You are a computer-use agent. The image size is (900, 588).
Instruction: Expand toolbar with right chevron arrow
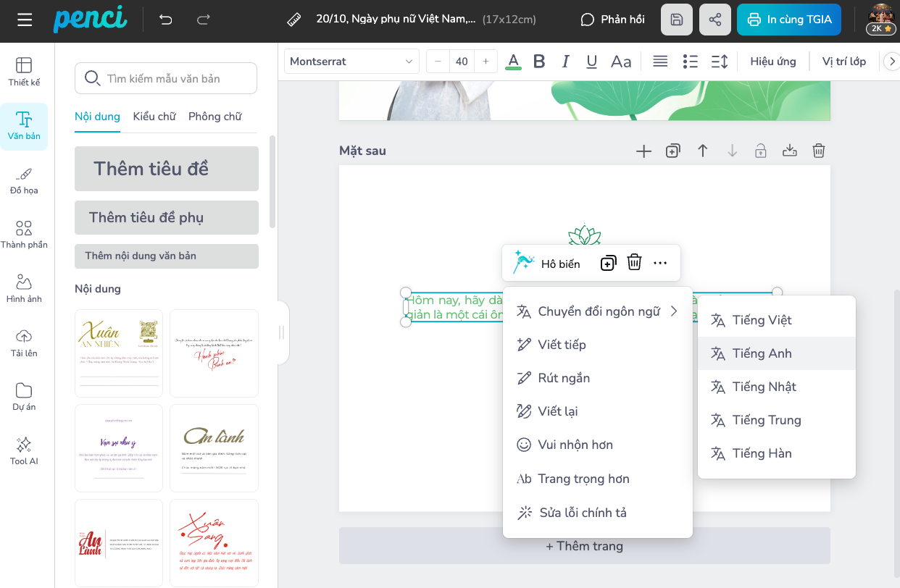click(x=889, y=62)
